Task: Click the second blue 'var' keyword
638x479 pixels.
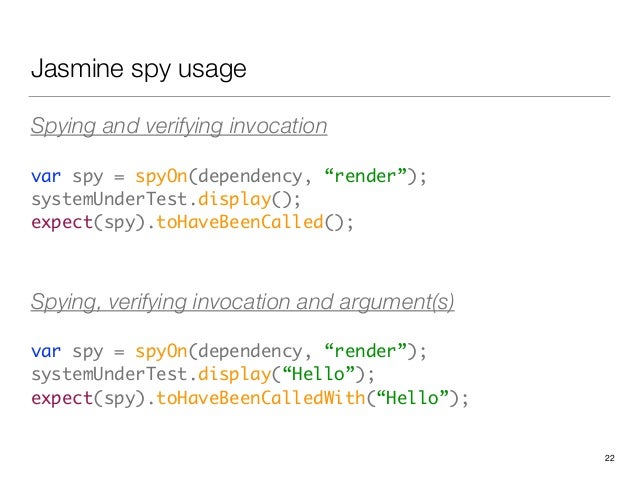Action: pos(46,352)
